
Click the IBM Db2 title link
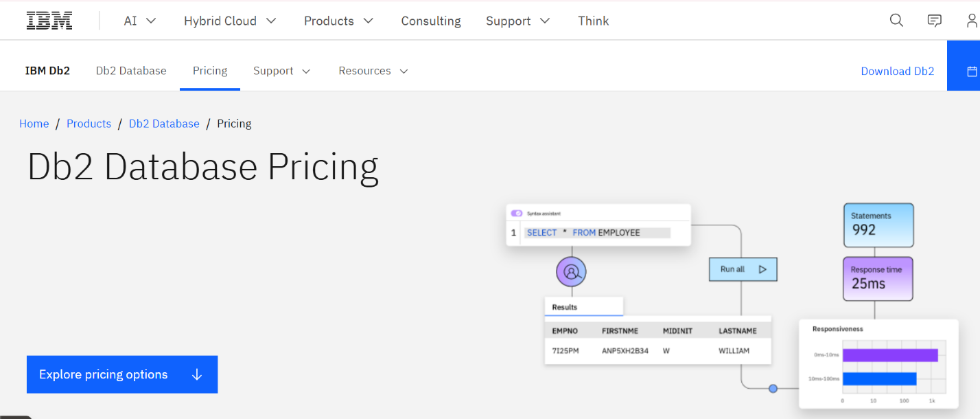[x=47, y=71]
